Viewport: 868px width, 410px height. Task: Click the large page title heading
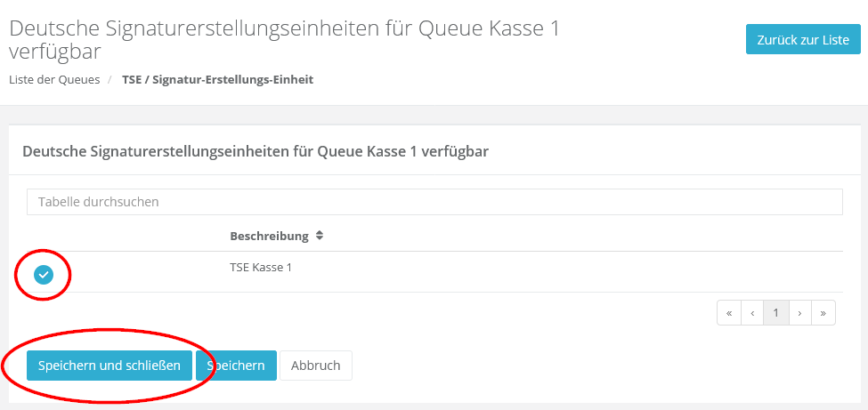pos(285,40)
